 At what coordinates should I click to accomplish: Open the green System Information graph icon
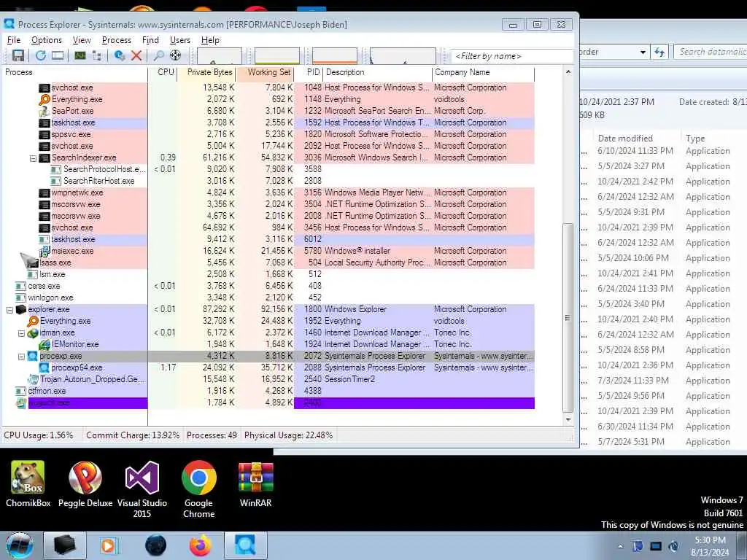[80, 55]
